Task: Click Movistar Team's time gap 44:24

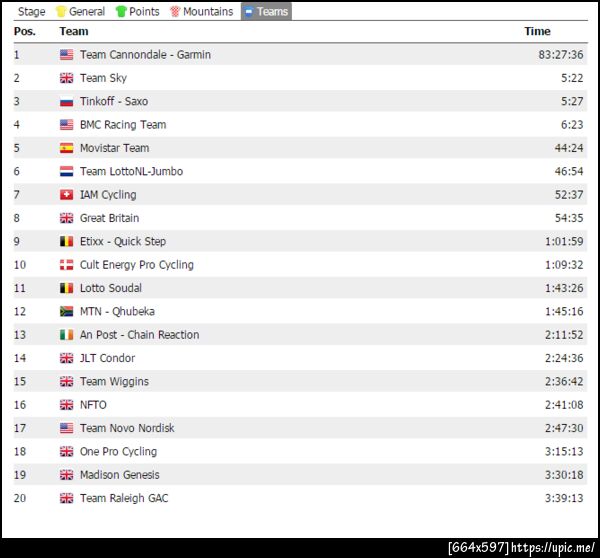Action: (x=569, y=148)
